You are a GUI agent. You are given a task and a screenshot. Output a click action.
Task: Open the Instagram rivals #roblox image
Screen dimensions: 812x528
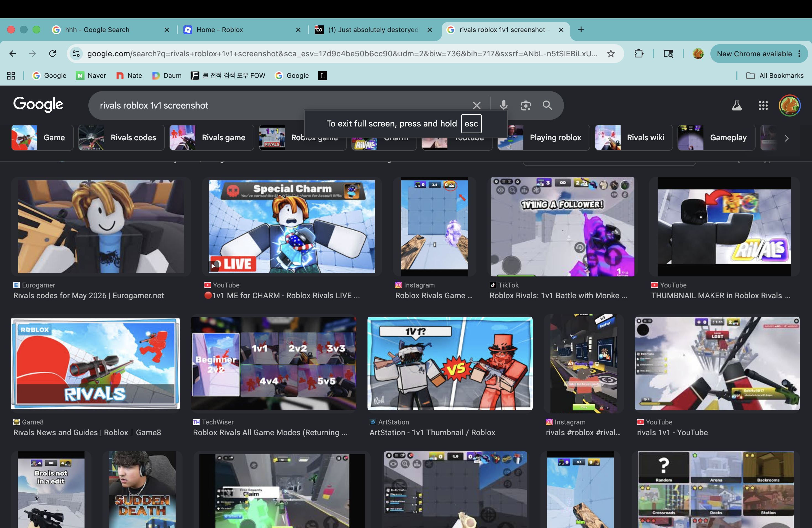tap(584, 364)
